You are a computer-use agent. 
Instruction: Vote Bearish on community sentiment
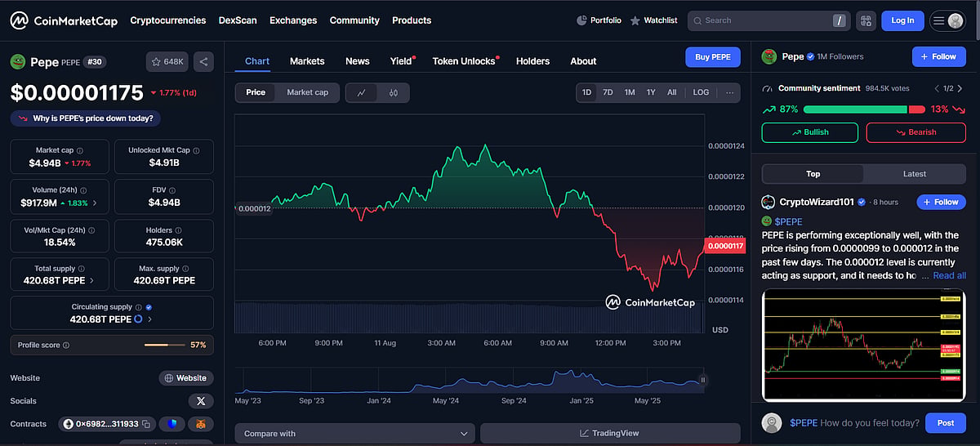[915, 132]
